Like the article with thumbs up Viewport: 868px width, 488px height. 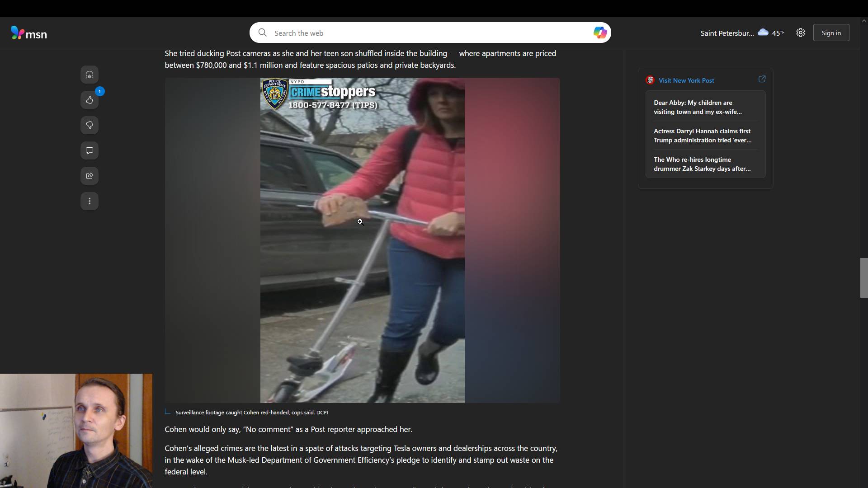coord(90,100)
